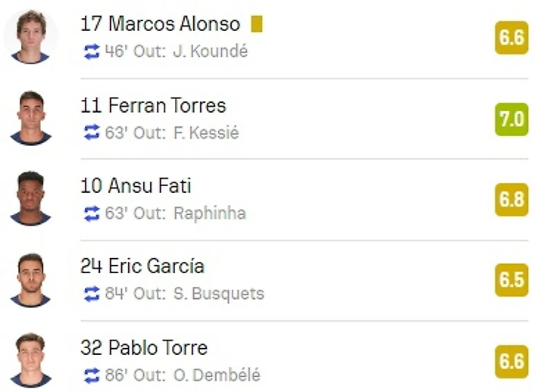
Task: Select the 17 Marcos Alonso name
Action: click(161, 24)
